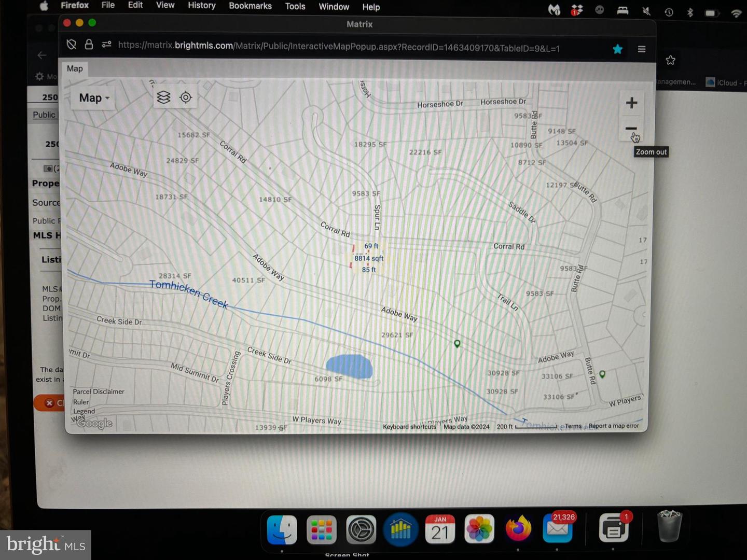Click the Google logo on the map
The image size is (747, 560).
(94, 423)
